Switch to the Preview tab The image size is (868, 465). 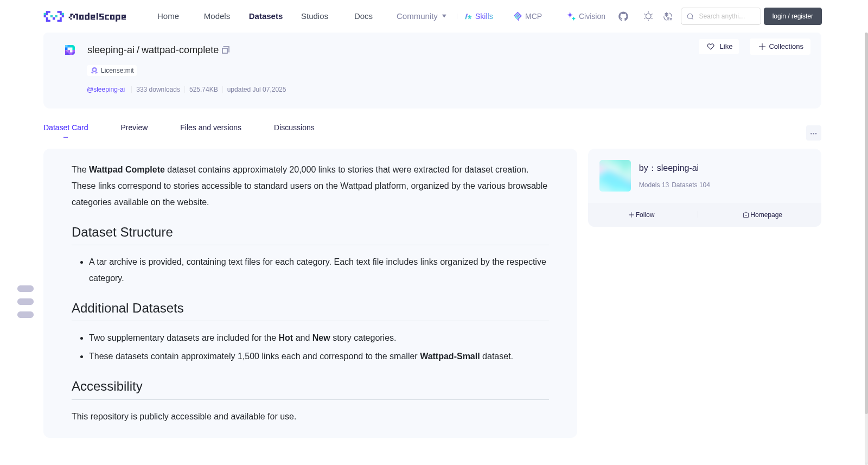(x=134, y=128)
